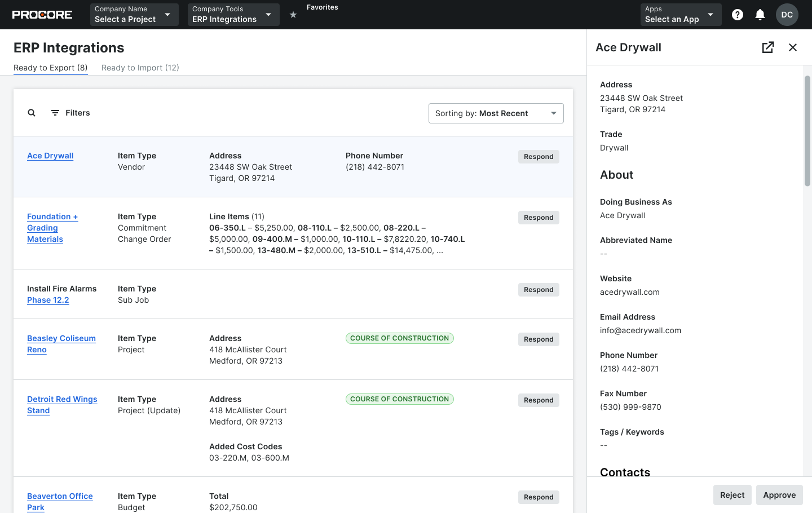Click Respond for Foundation + Grading Materials
This screenshot has height=513, width=812.
(539, 218)
